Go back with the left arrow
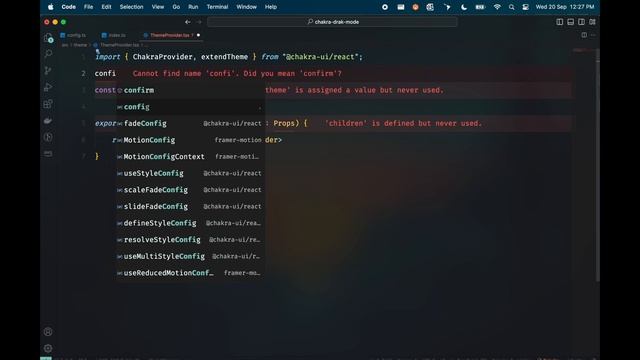The image size is (640, 360). [x=187, y=22]
